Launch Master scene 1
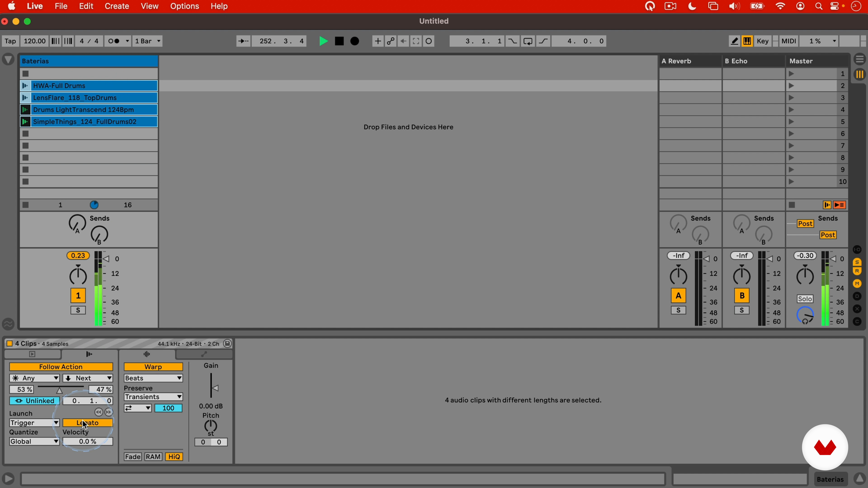The width and height of the screenshot is (868, 488). coord(792,74)
